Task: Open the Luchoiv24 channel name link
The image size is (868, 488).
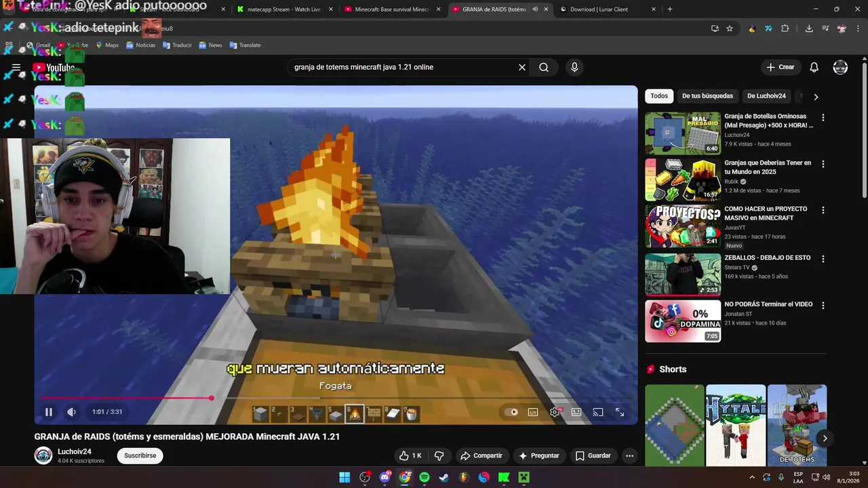Action: click(x=75, y=451)
